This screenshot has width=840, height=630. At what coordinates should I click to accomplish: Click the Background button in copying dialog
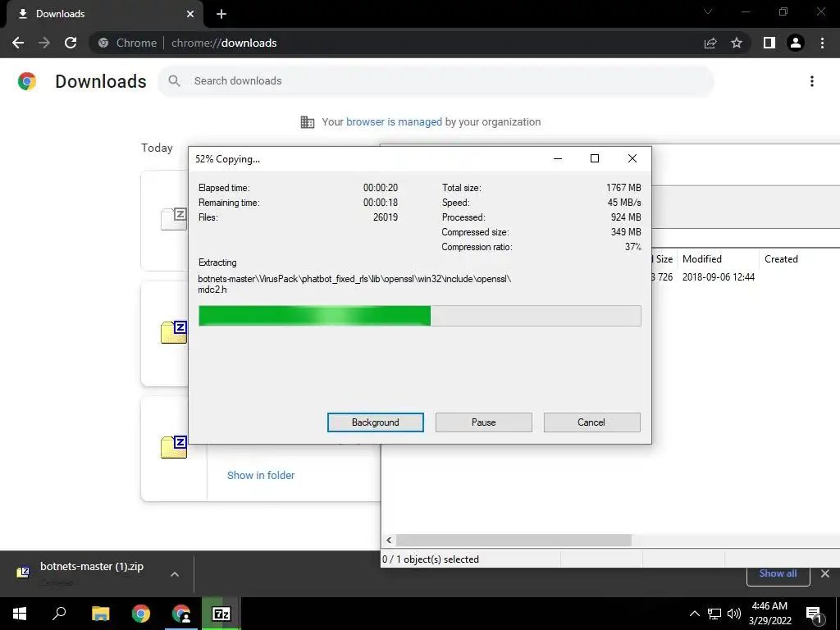point(375,422)
